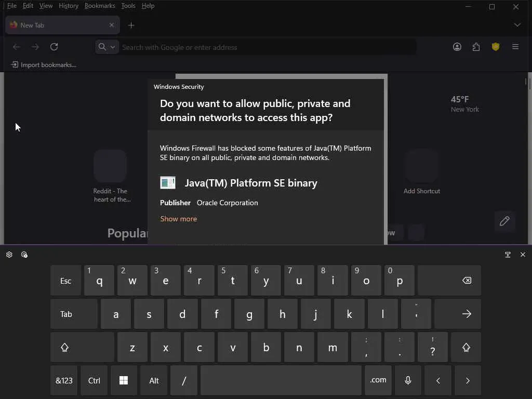Tap the left caret key on the keyboard

coord(438,380)
